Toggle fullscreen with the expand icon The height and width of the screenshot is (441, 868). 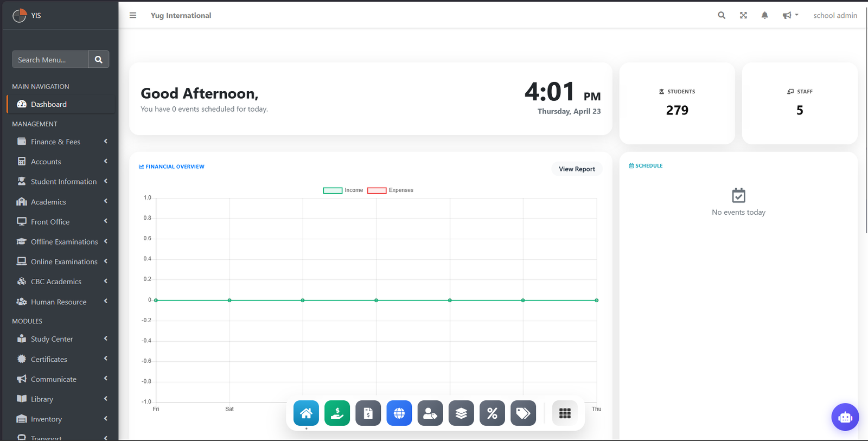pos(743,15)
